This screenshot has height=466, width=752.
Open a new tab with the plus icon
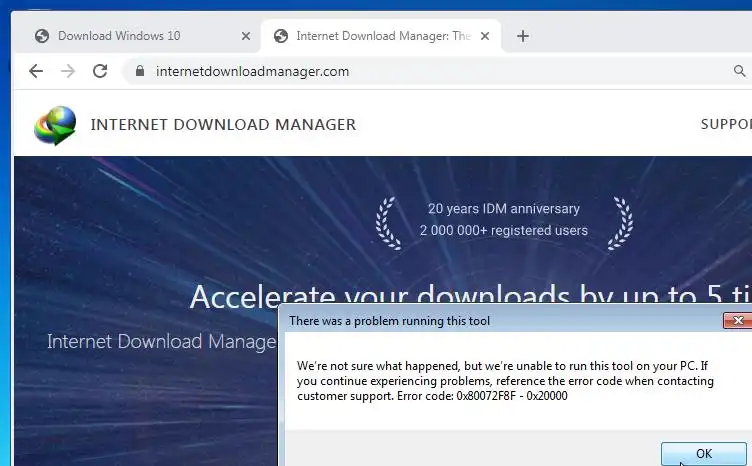(x=523, y=36)
